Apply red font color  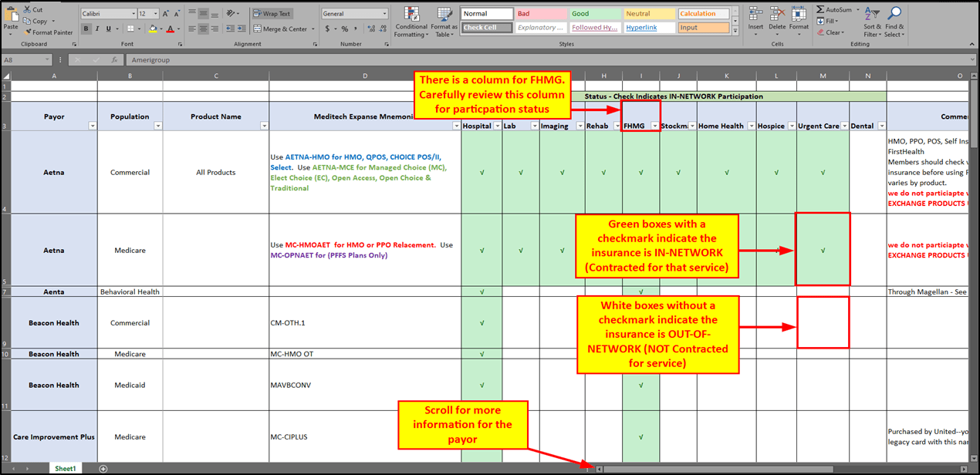tap(170, 29)
